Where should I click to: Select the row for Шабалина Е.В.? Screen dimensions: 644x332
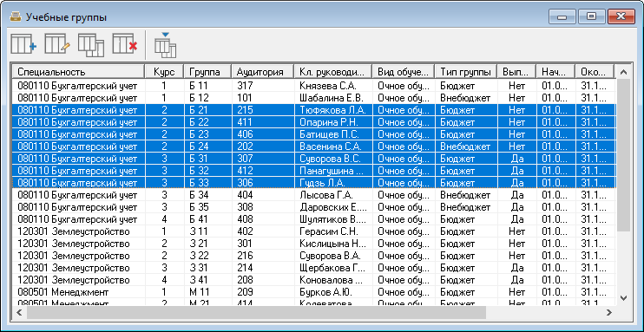[314, 98]
